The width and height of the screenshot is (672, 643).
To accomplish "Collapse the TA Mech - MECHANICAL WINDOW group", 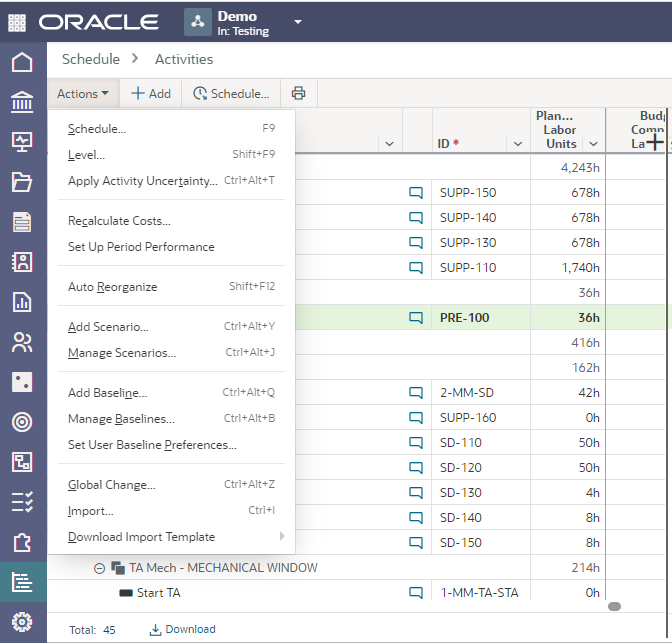I will click(99, 568).
